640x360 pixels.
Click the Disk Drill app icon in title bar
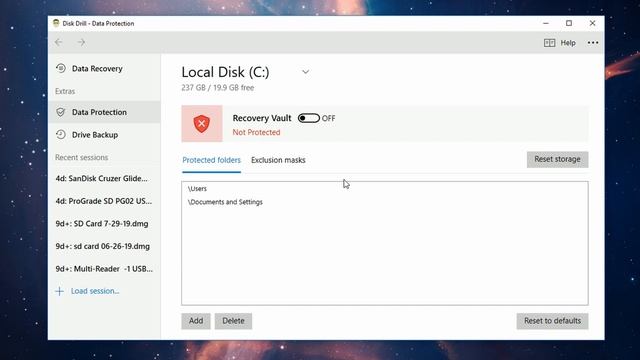pyautogui.click(x=56, y=23)
